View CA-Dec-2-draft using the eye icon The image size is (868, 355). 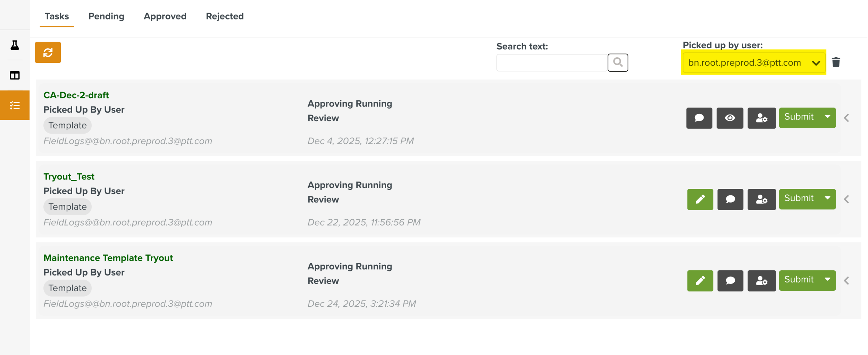click(729, 118)
